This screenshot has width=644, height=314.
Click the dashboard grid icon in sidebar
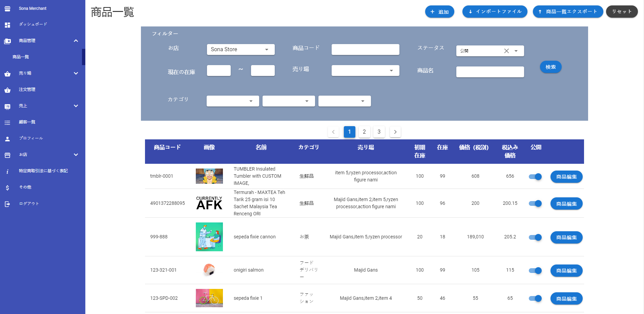[7, 25]
